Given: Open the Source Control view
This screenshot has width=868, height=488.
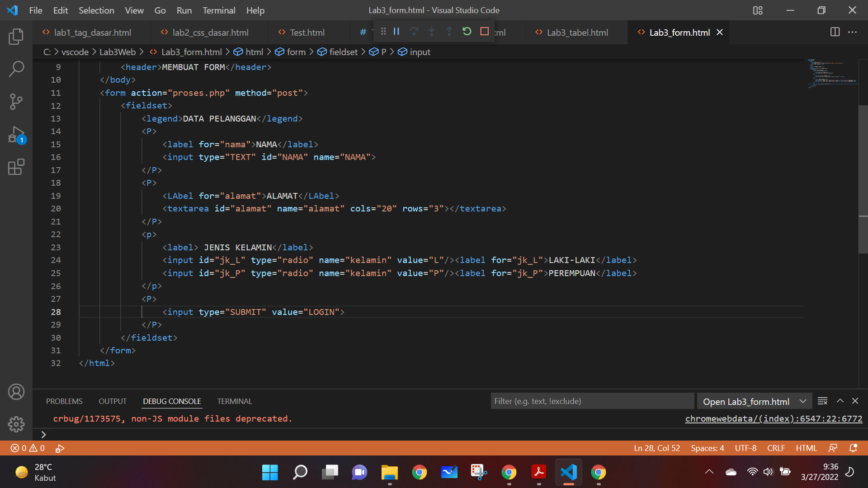Looking at the screenshot, I should tap(16, 101).
